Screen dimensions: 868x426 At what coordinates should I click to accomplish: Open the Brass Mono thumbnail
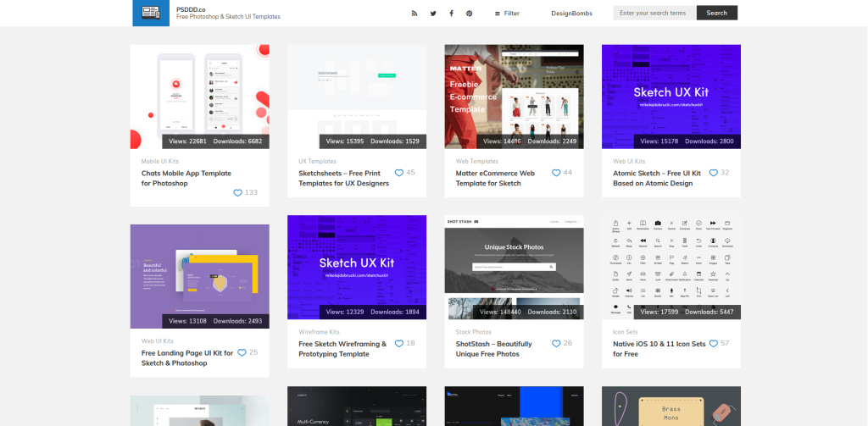(x=671, y=406)
